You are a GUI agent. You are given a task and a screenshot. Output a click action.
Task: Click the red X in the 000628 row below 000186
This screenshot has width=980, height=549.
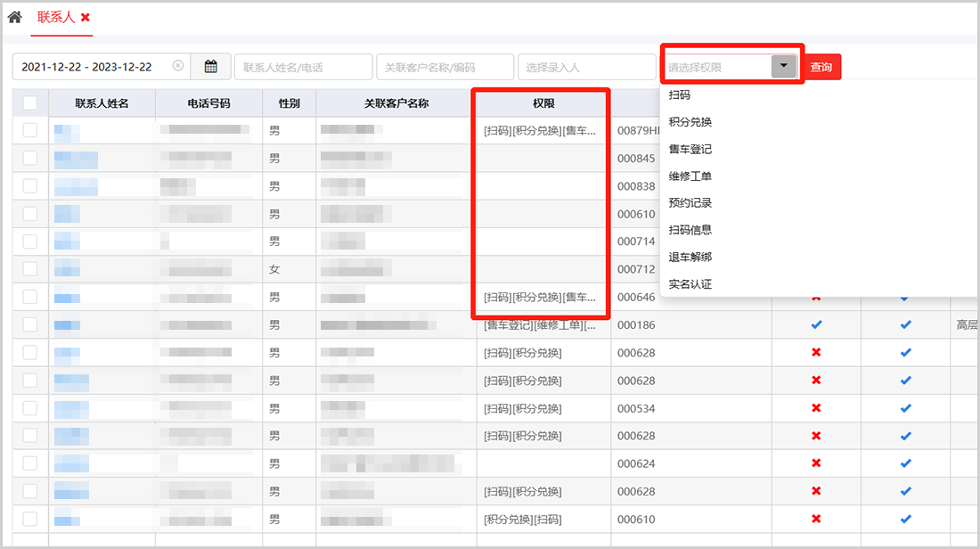(816, 353)
